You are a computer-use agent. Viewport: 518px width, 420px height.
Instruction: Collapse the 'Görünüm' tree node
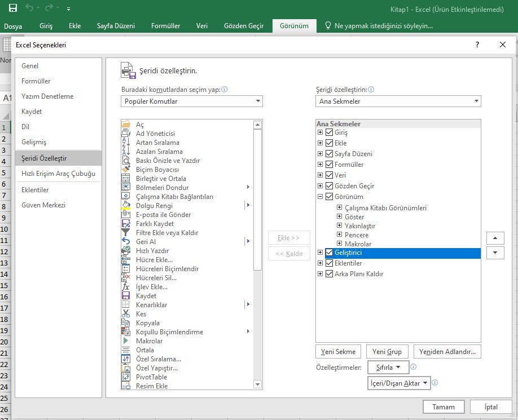(x=320, y=197)
